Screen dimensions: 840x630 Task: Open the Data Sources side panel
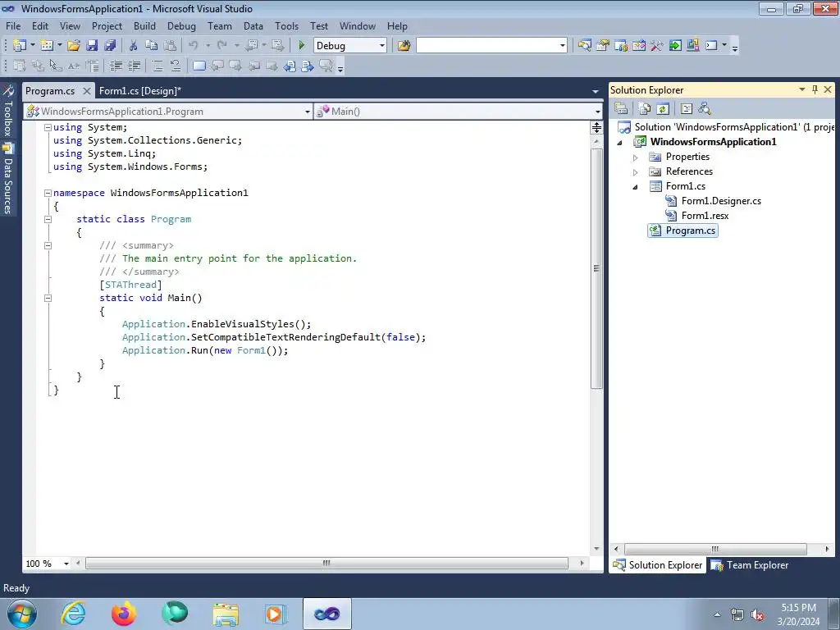click(8, 179)
